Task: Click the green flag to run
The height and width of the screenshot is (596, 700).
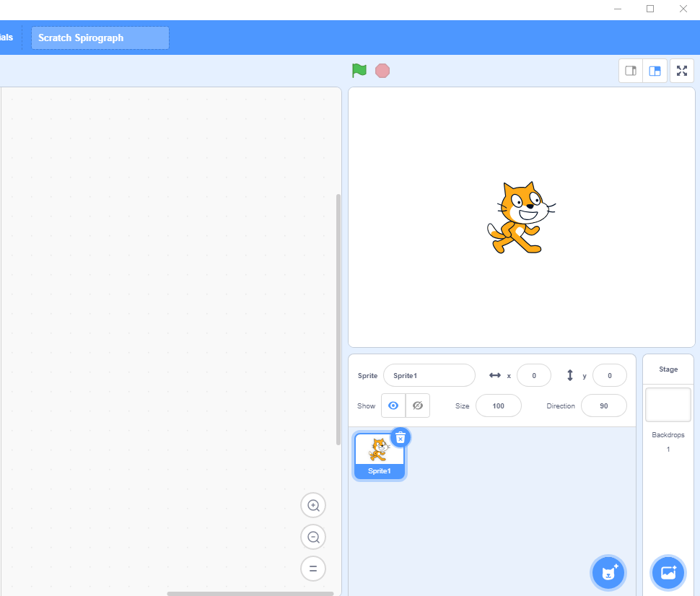Action: click(359, 71)
